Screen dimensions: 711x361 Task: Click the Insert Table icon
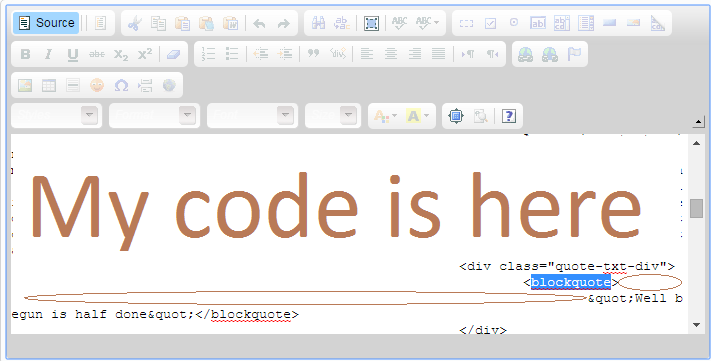click(x=49, y=85)
